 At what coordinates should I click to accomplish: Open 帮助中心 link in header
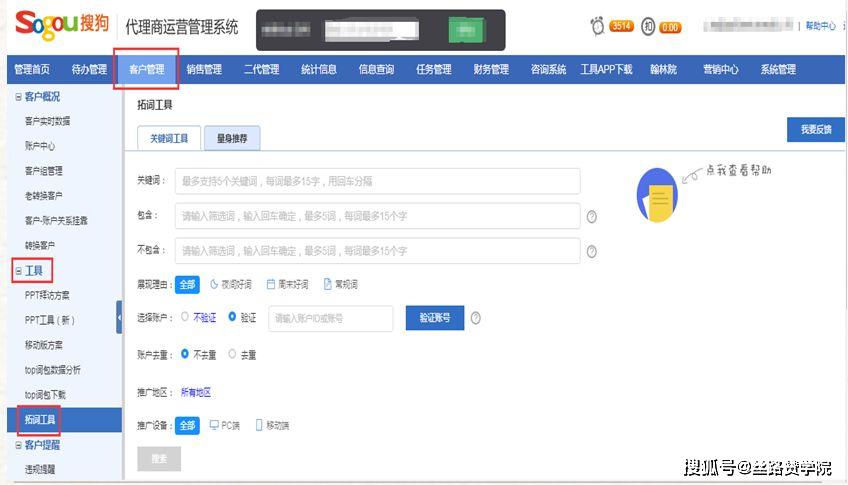point(820,25)
